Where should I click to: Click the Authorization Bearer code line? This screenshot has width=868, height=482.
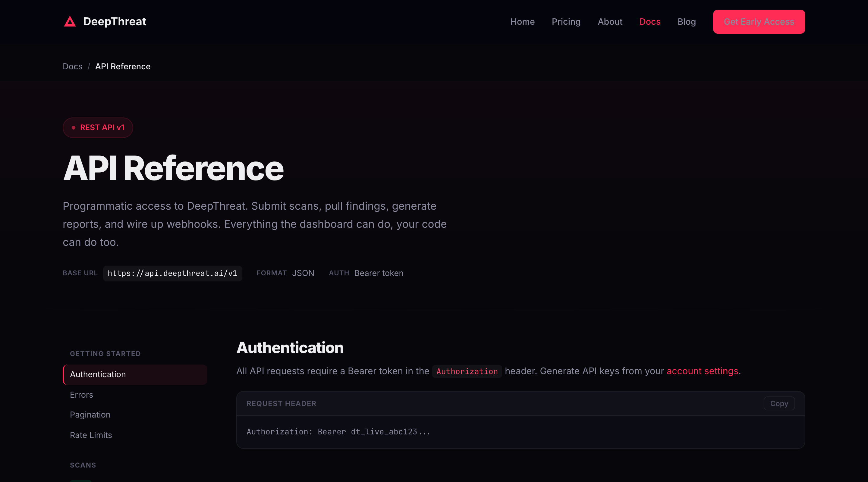pyautogui.click(x=338, y=431)
